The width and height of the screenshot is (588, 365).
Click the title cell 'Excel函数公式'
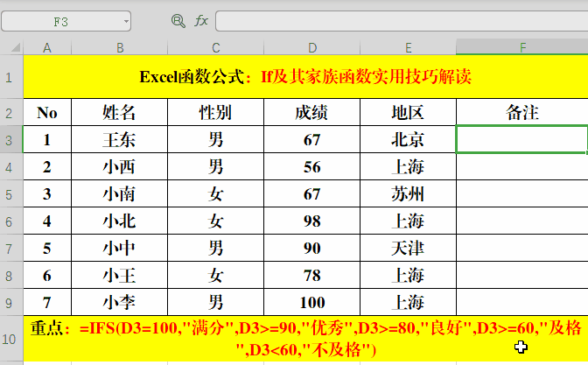click(305, 77)
